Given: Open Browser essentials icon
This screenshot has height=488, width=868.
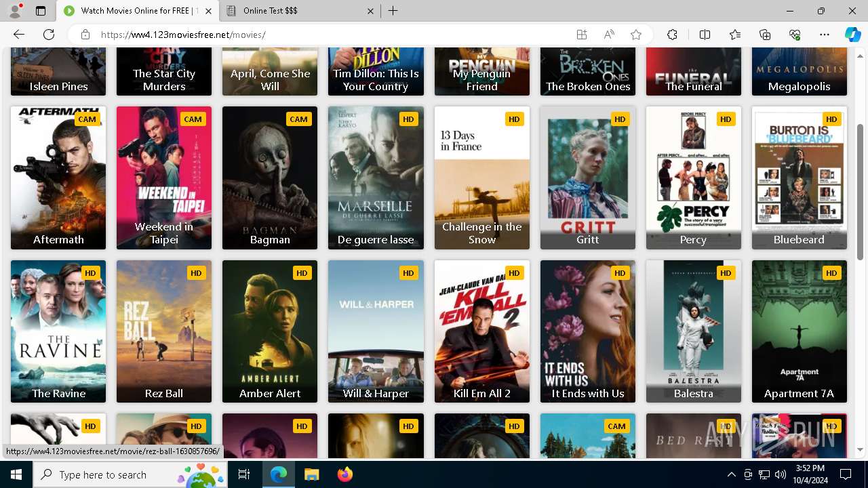Looking at the screenshot, I should pos(795,35).
